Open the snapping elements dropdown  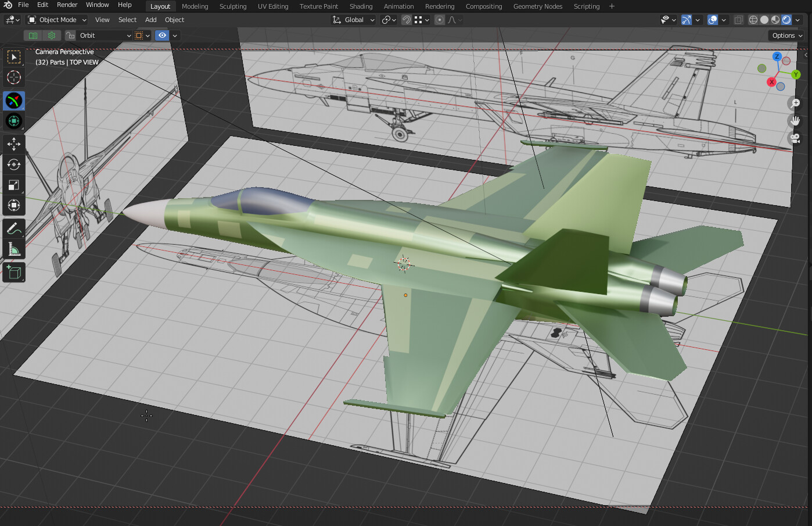tap(422, 20)
